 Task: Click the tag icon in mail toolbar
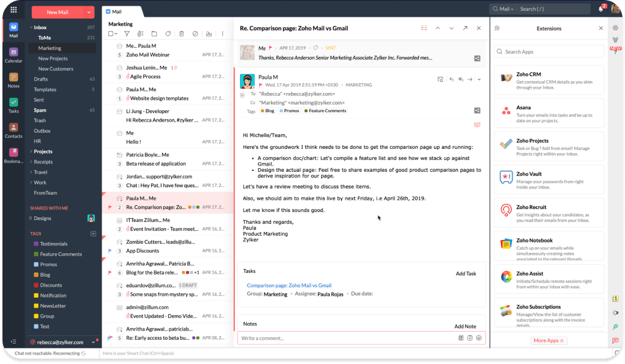(168, 34)
